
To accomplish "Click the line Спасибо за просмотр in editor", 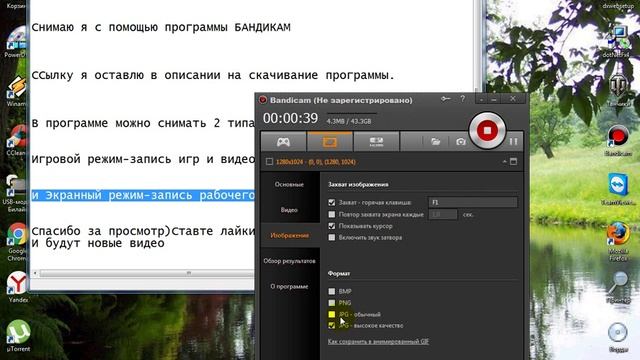I will click(x=143, y=231).
